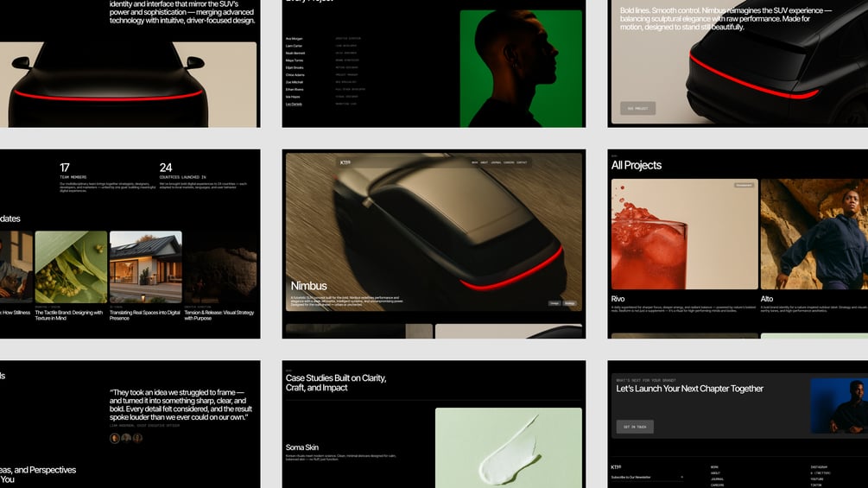868x488 pixels.
Task: Open the Work link in the footer
Action: (x=714, y=467)
